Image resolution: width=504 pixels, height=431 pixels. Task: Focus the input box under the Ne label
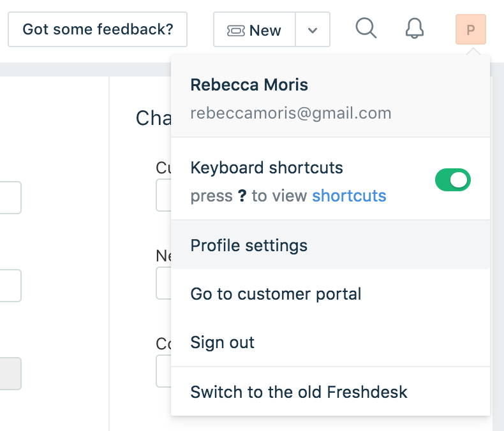coord(163,283)
